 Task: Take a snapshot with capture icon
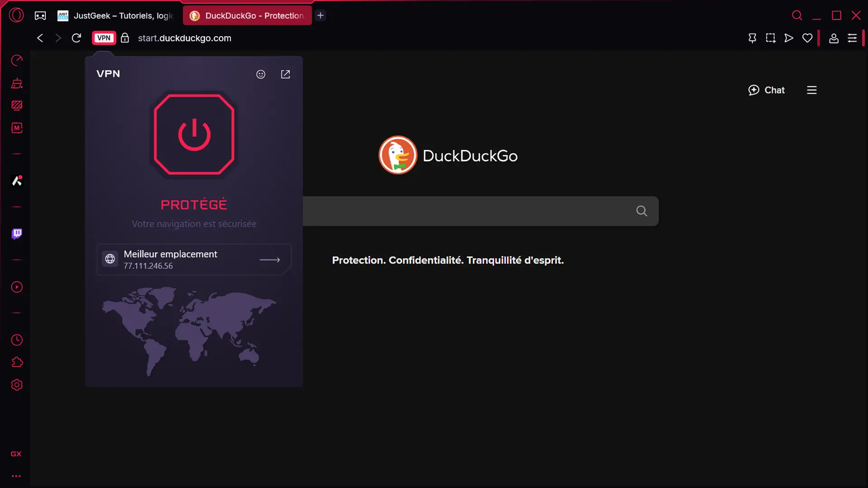point(771,38)
